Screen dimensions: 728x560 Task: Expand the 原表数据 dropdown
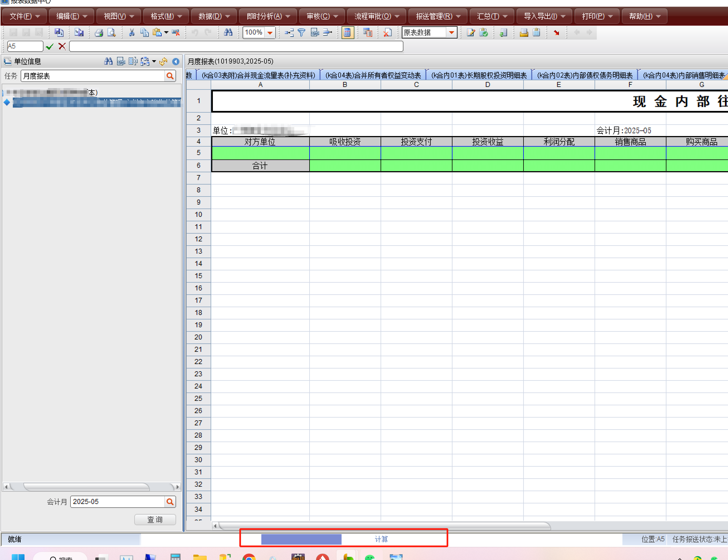451,33
